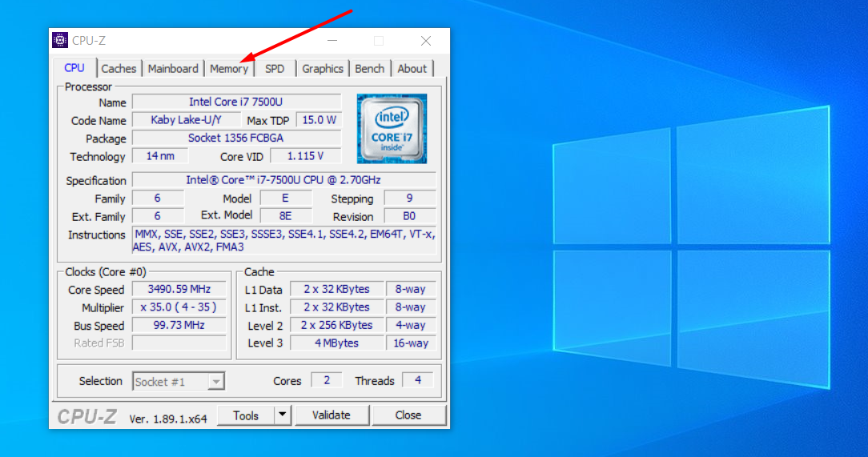Close the CPU-Z window with X
The height and width of the screenshot is (457, 868).
pos(426,40)
